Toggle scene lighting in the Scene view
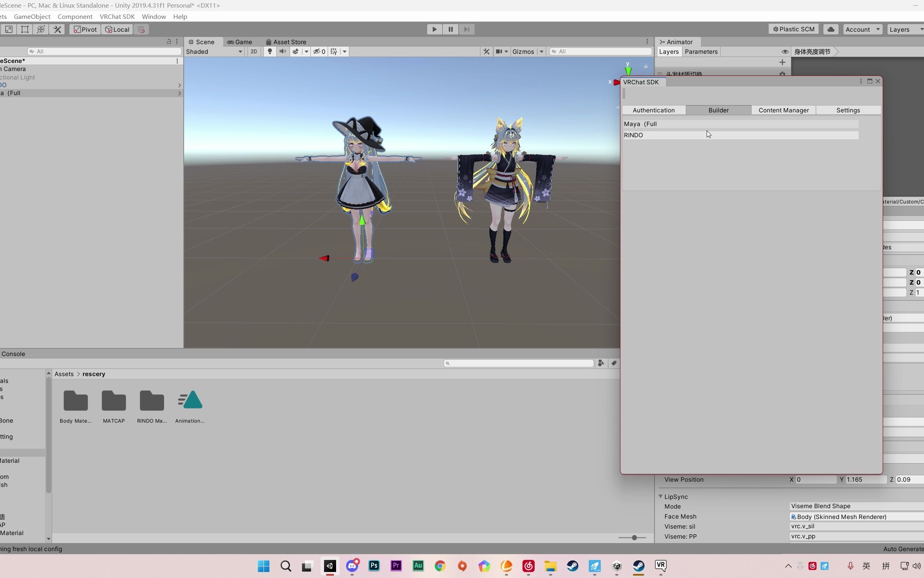Image resolution: width=924 pixels, height=578 pixels. click(269, 51)
